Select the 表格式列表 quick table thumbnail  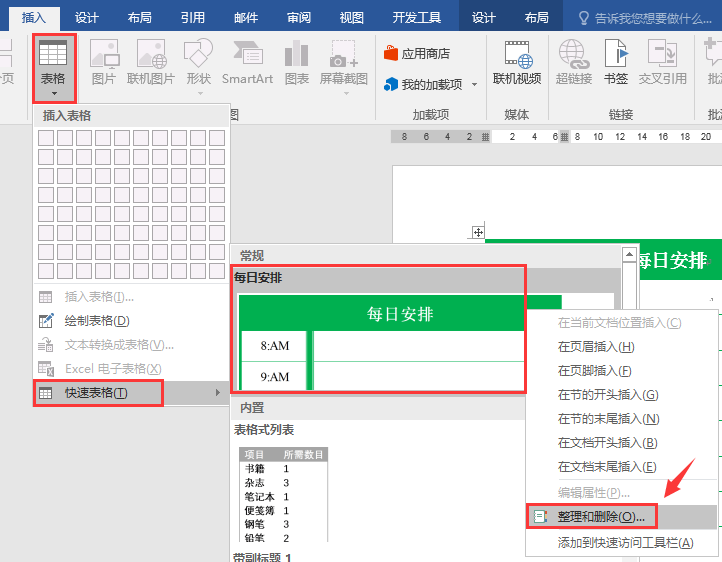click(283, 494)
